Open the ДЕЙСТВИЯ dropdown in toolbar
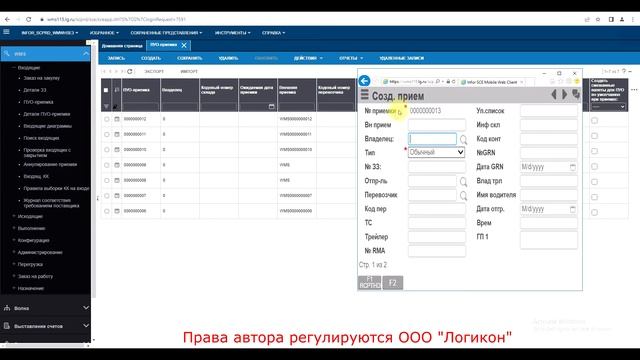 [x=308, y=58]
